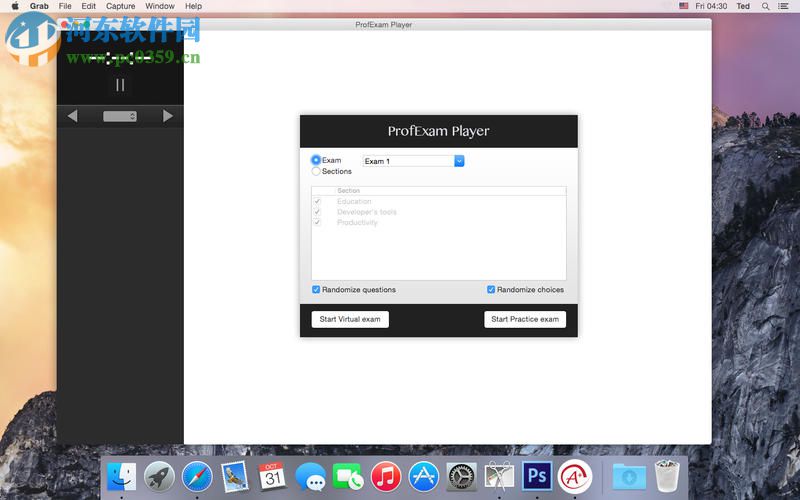This screenshot has height=500, width=800.
Task: Open the File menu
Action: tap(65, 6)
